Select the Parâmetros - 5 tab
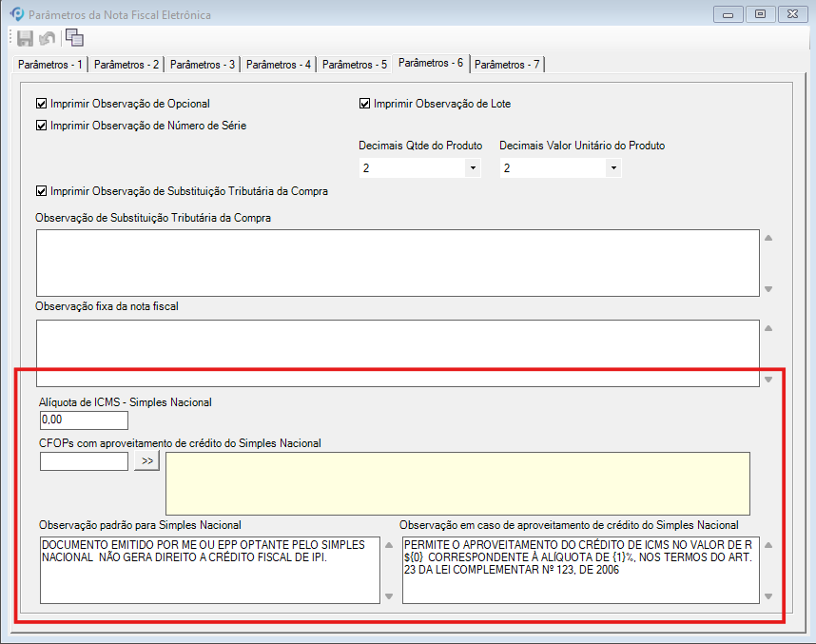This screenshot has width=816, height=644. 355,65
